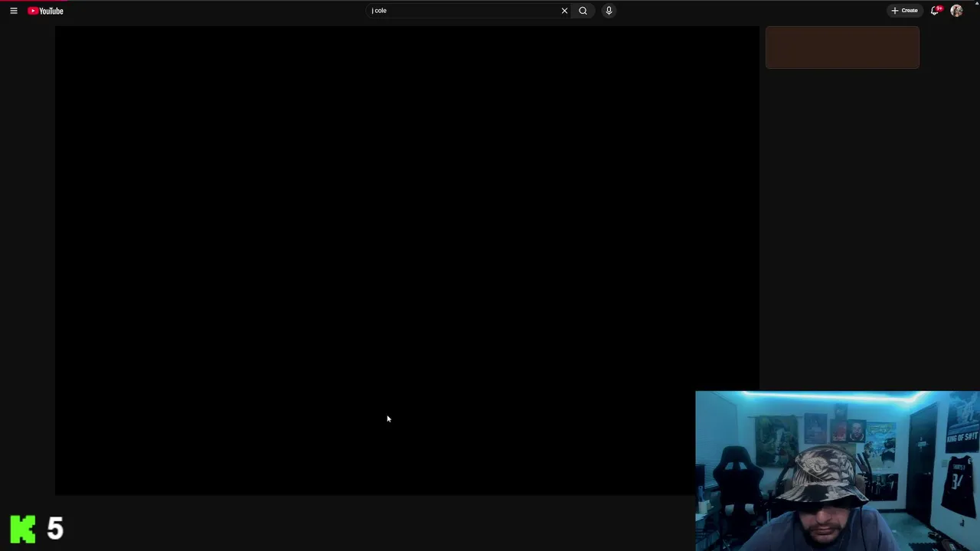Click the brown placeholder card beside the player
980x551 pixels.
coord(842,47)
